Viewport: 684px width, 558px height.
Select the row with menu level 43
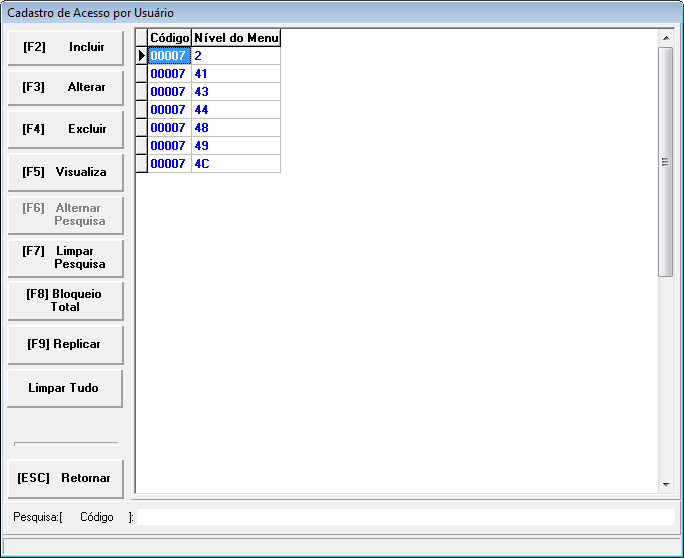pos(235,92)
